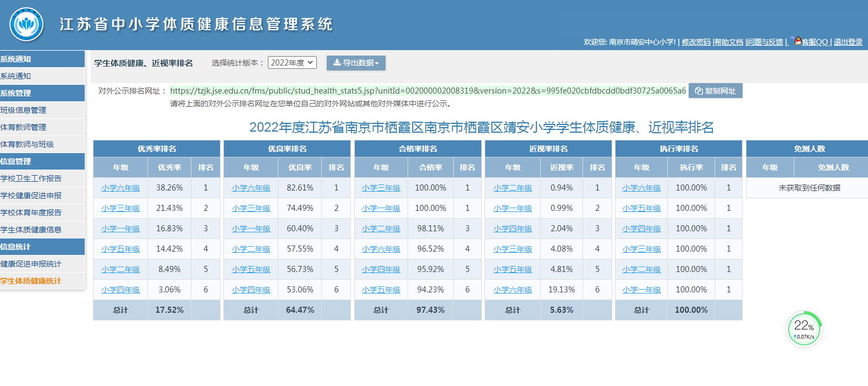The height and width of the screenshot is (386, 868).
Task: Open the 问题与反馈 link
Action: pyautogui.click(x=765, y=42)
